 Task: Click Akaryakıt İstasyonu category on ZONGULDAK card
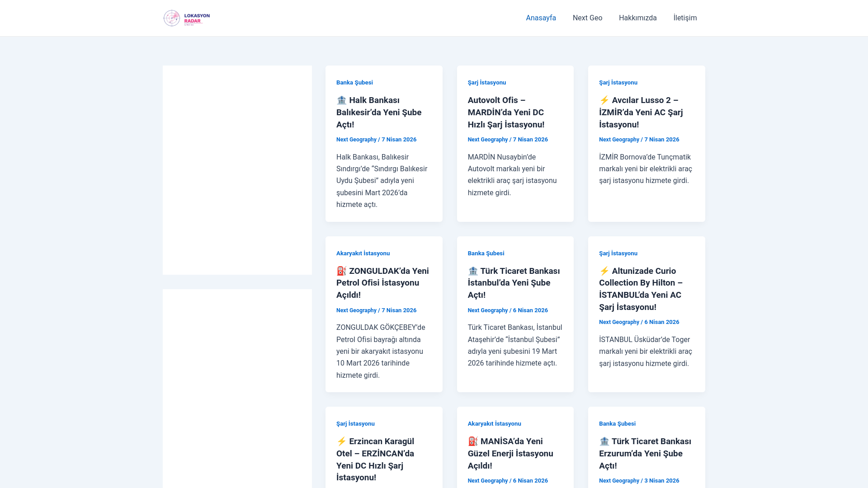point(363,253)
